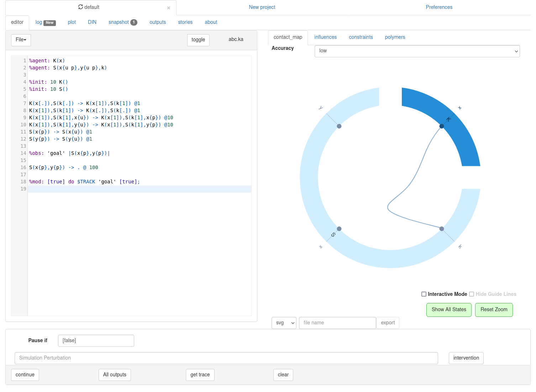Click the line starting '%mod: [true]'
The height and width of the screenshot is (392, 536).
[x=84, y=182]
